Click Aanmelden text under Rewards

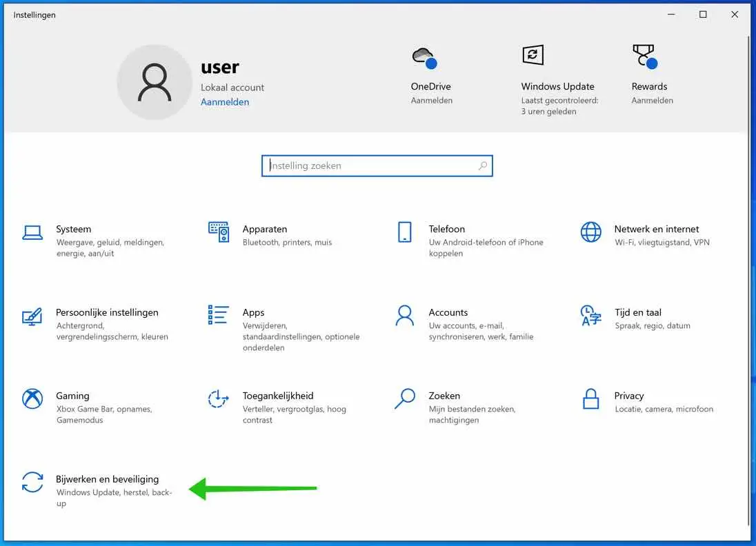[652, 100]
